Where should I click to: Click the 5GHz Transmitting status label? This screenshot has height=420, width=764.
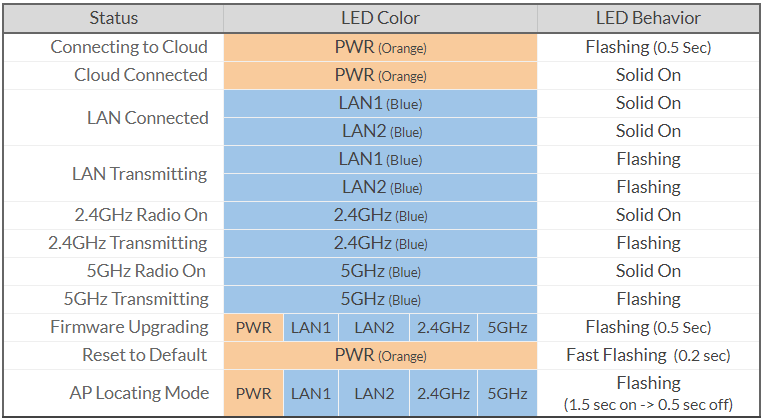(135, 299)
